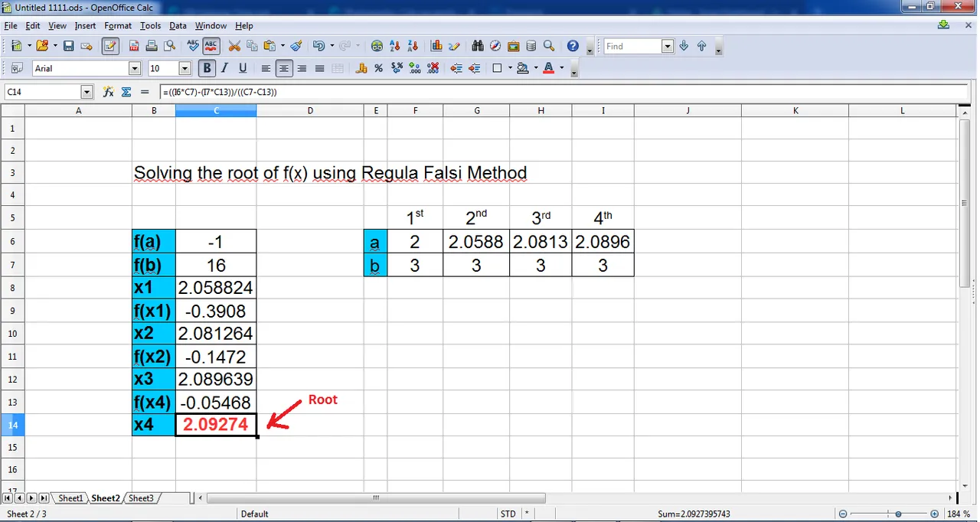Viewport: 980px width, 522px height.
Task: Click the Print file directly icon
Action: (x=152, y=47)
